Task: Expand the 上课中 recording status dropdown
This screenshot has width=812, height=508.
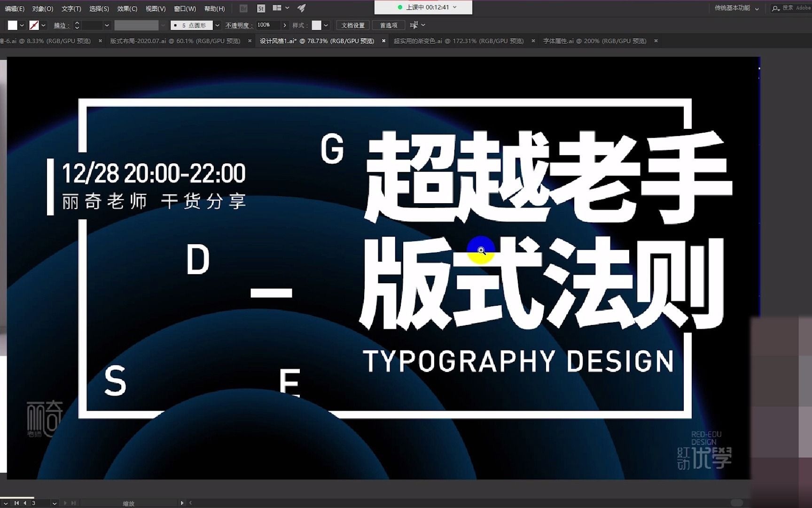Action: coord(454,7)
